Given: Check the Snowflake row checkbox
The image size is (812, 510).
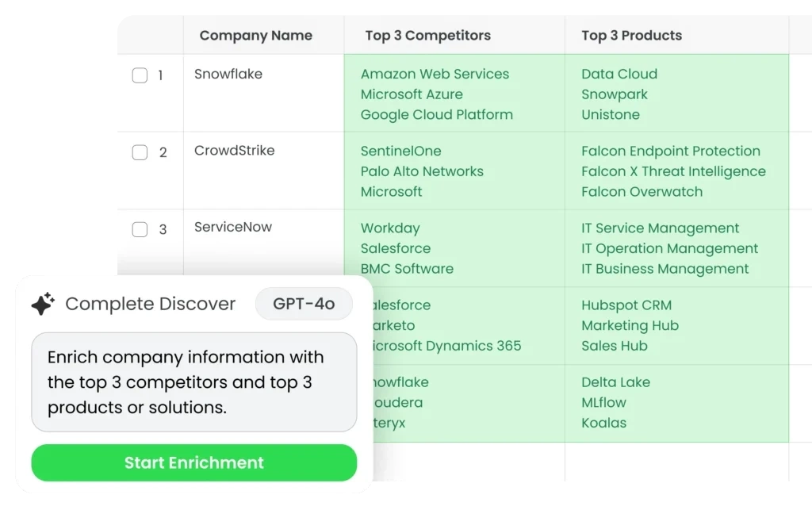Looking at the screenshot, I should [140, 75].
